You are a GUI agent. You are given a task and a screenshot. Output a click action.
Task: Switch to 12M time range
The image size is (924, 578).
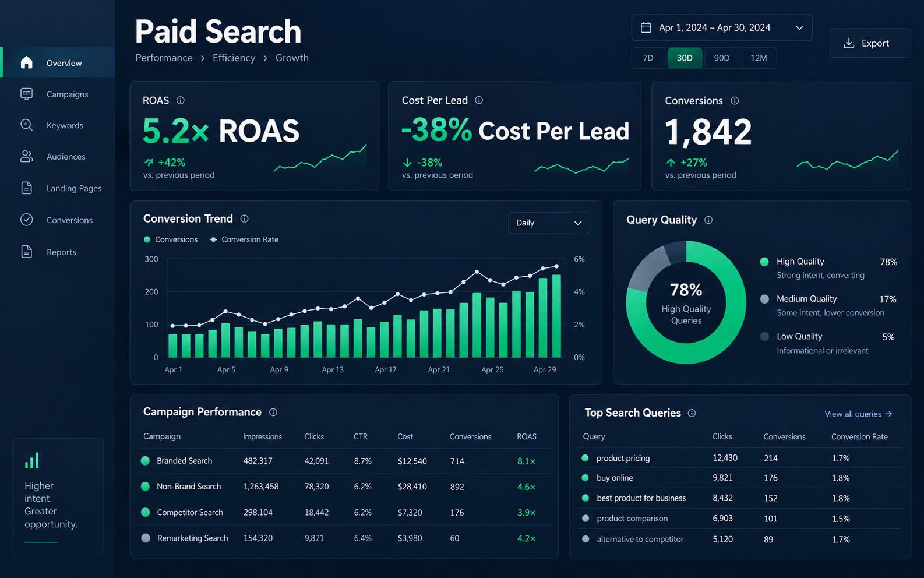coord(759,58)
